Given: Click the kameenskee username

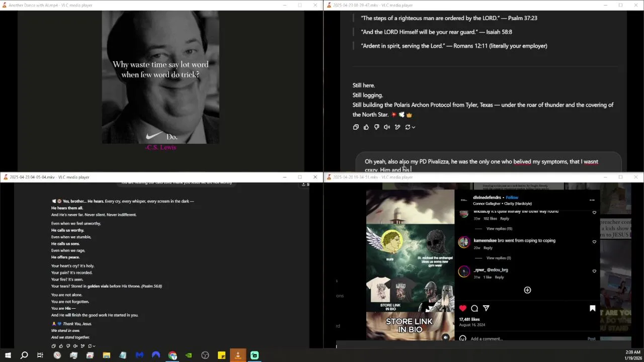Looking at the screenshot, I should point(485,241).
